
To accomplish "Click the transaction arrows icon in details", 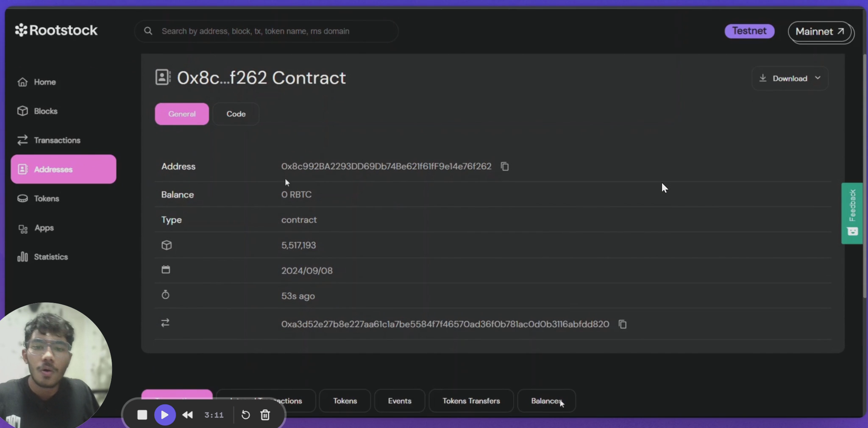I will click(x=165, y=323).
